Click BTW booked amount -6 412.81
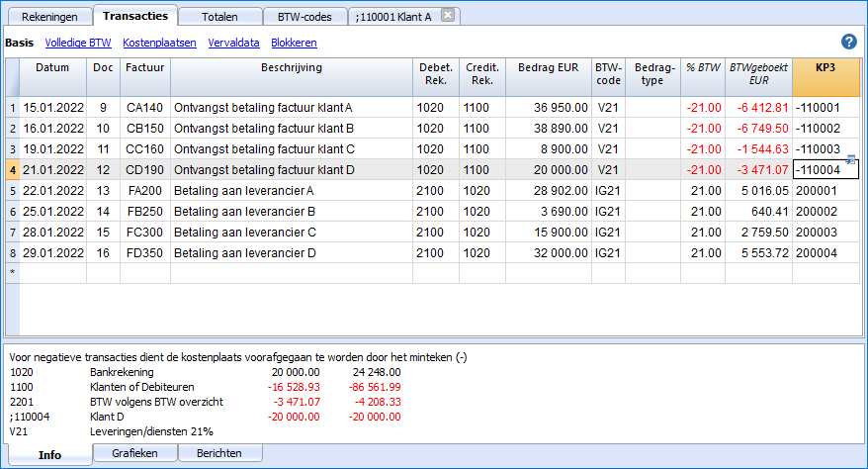 pyautogui.click(x=758, y=108)
